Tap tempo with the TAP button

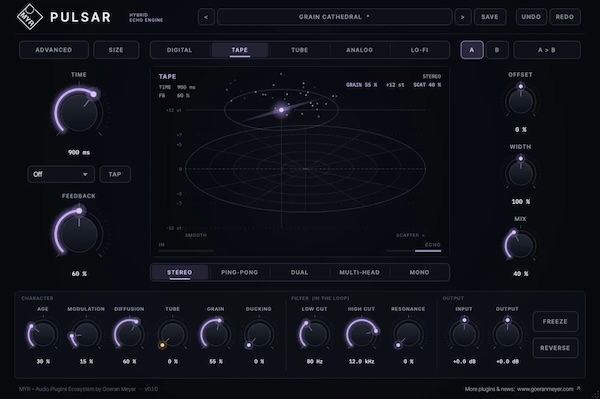115,174
